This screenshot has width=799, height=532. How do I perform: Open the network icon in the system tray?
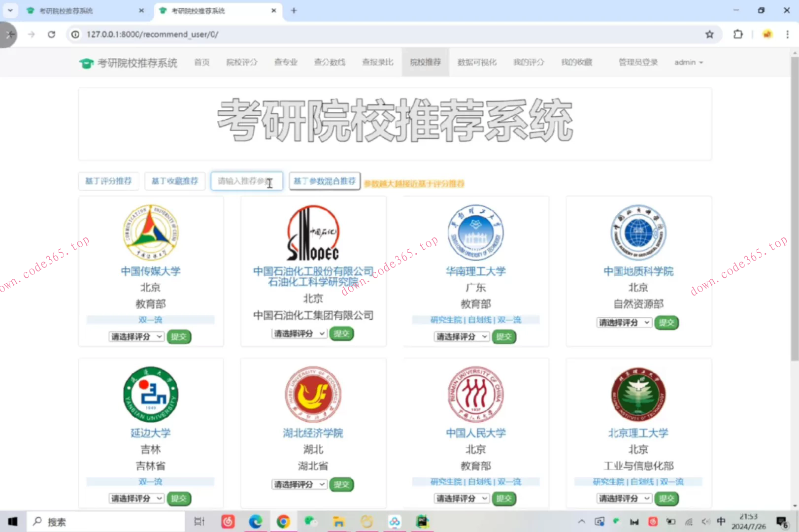pos(688,521)
